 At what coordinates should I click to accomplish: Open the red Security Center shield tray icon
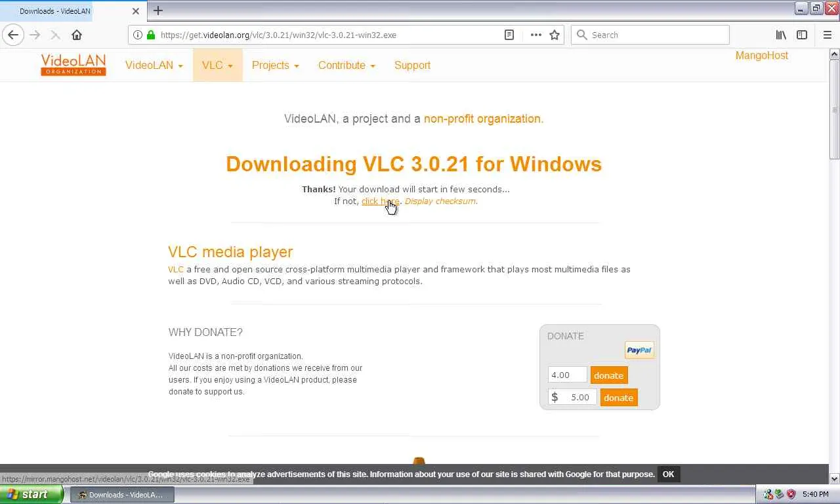coord(791,494)
